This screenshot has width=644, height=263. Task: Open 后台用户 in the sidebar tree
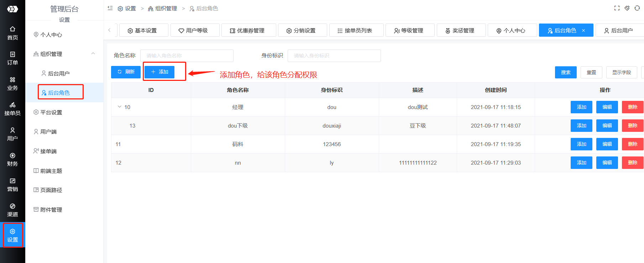59,73
